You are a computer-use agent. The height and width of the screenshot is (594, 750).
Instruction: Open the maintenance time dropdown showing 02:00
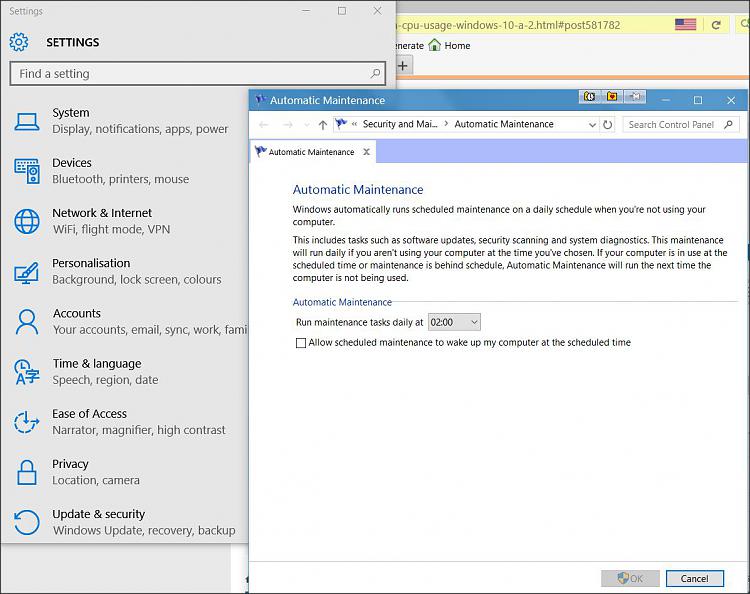click(454, 322)
